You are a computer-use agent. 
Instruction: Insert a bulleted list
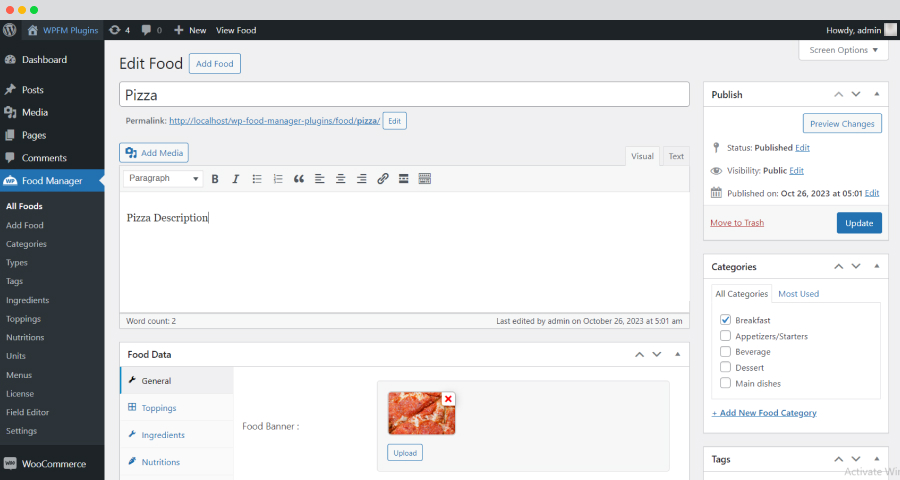(x=257, y=179)
